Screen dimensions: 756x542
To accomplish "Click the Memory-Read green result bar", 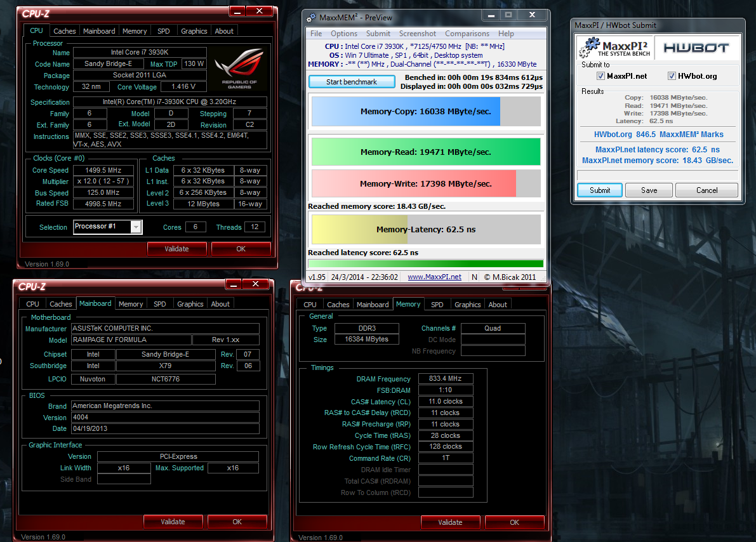I will [426, 152].
